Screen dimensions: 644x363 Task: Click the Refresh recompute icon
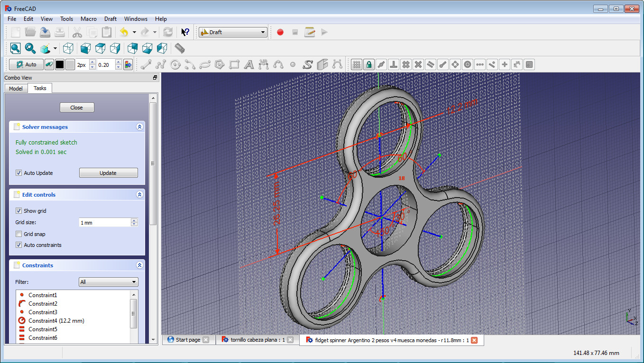(168, 32)
